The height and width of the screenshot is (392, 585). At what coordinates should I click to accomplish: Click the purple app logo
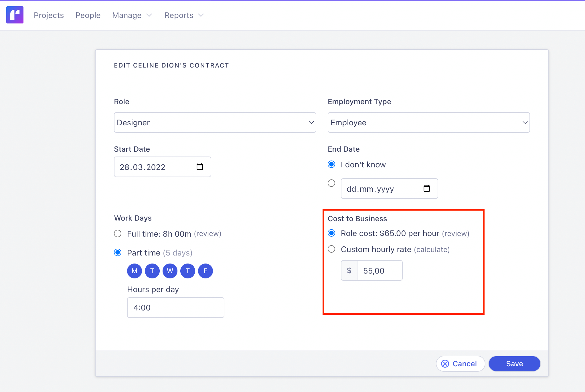[x=15, y=15]
